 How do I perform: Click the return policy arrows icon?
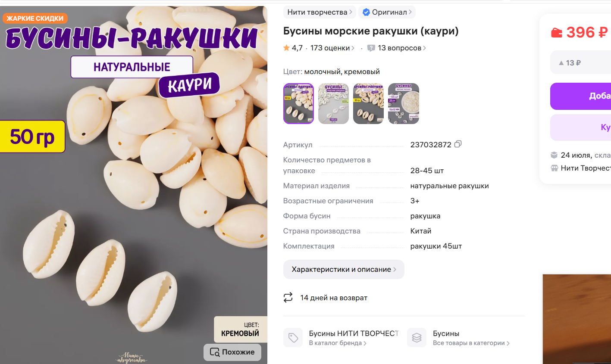[288, 298]
